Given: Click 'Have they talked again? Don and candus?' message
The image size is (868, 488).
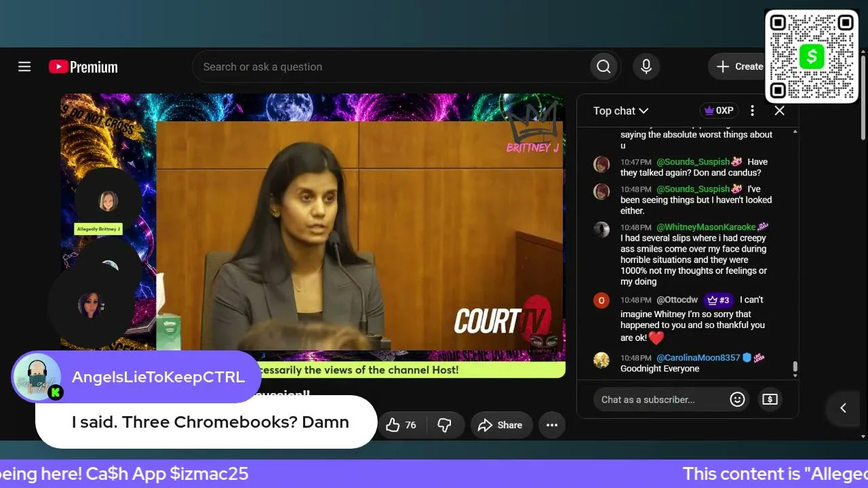Looking at the screenshot, I should tap(694, 167).
